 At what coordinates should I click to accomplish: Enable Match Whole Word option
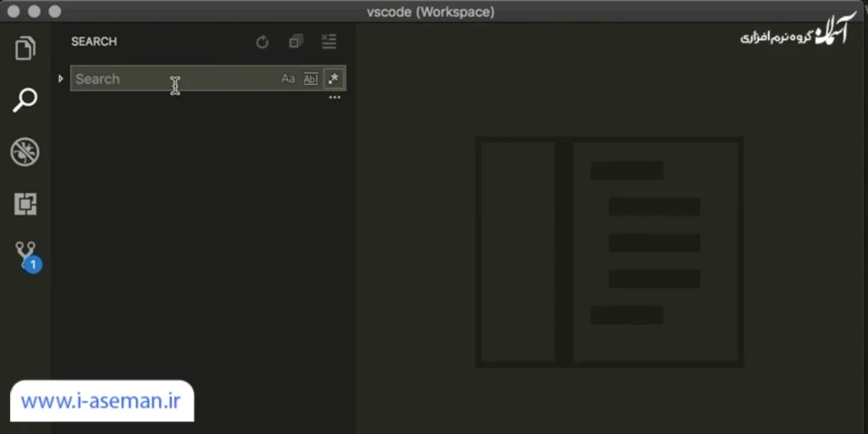click(310, 79)
